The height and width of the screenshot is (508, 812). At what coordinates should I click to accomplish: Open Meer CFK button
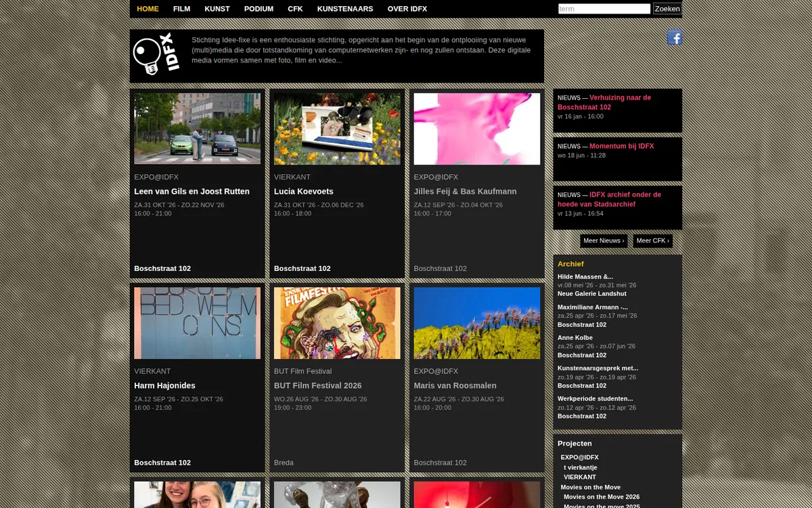[x=652, y=240]
